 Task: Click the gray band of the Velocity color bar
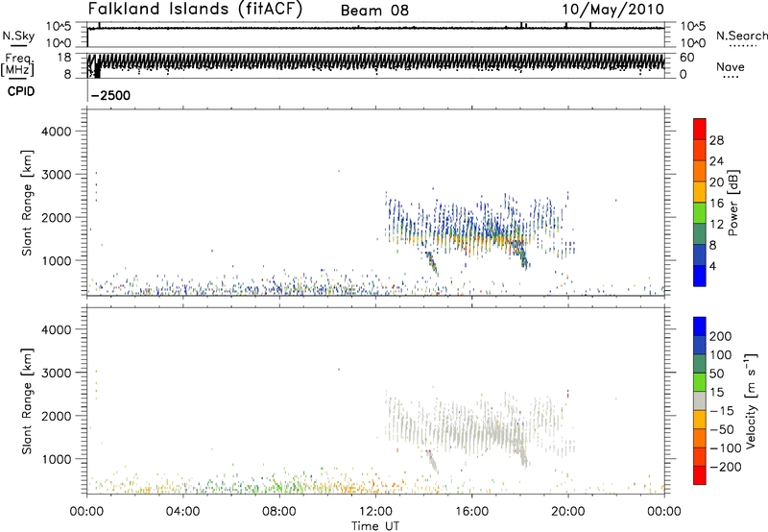click(700, 401)
